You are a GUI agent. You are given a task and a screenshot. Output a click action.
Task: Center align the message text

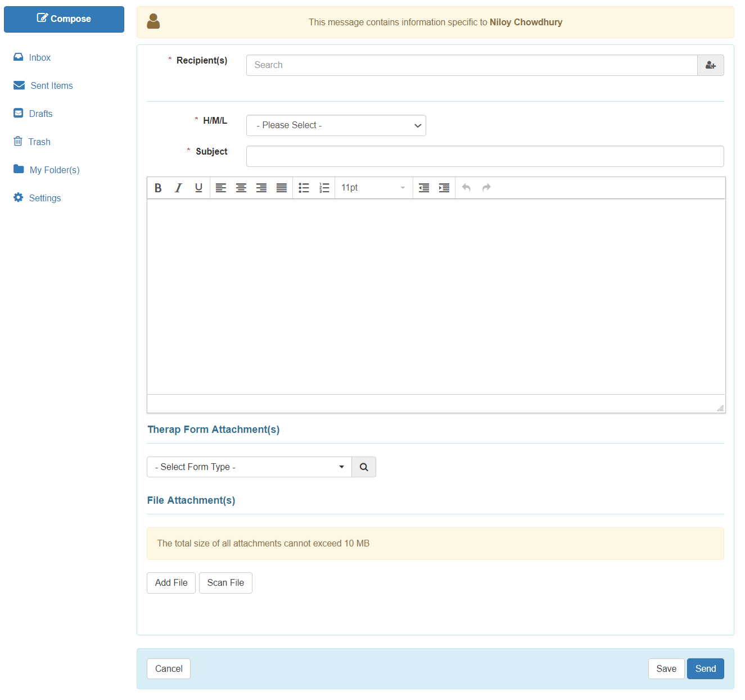tap(241, 188)
